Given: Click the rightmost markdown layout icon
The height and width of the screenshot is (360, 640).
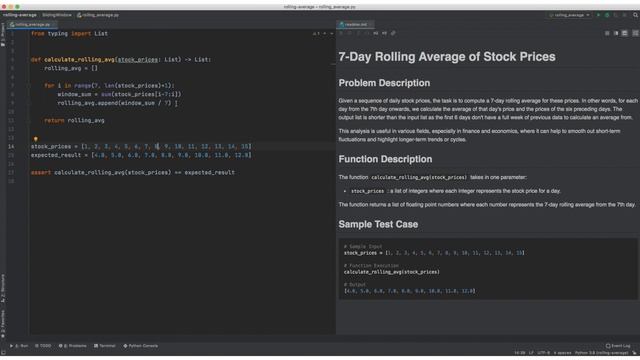Looking at the screenshot, I should pyautogui.click(x=636, y=33).
